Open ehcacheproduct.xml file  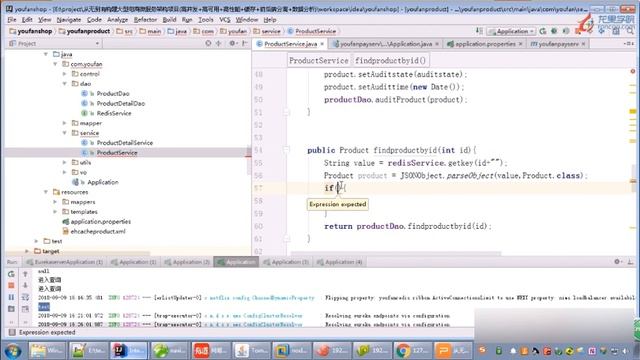[98, 231]
